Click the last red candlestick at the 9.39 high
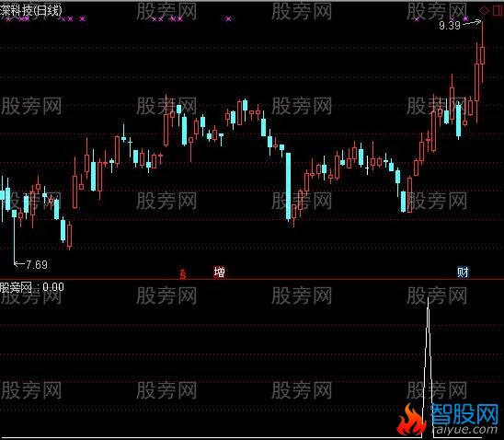Image resolution: width=504 pixels, height=440 pixels. [482, 52]
